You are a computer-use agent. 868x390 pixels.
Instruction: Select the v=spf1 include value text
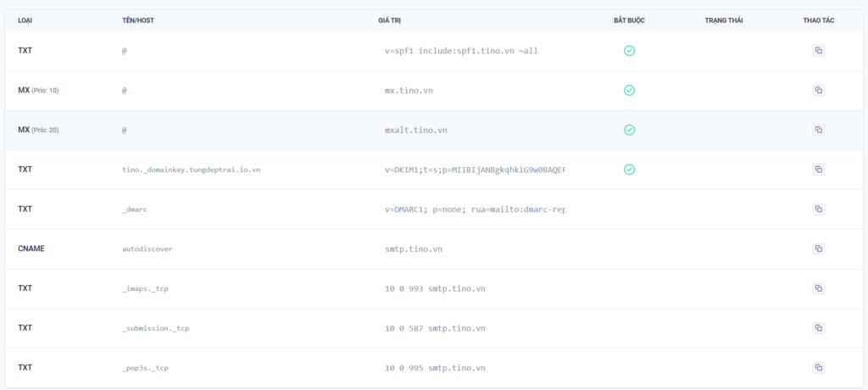pyautogui.click(x=461, y=51)
